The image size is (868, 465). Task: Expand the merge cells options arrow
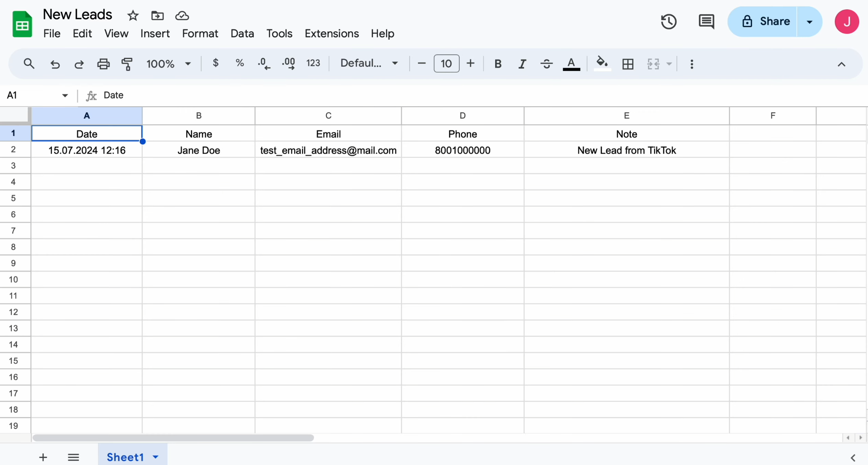coord(669,64)
